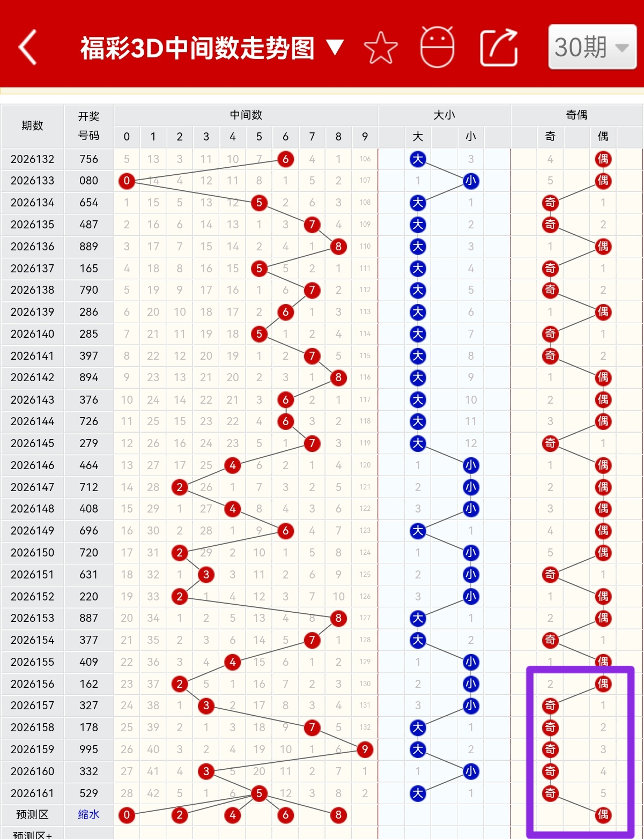This screenshot has width=644, height=839.
Task: Tap the 中间数 column group header
Action: 246,115
